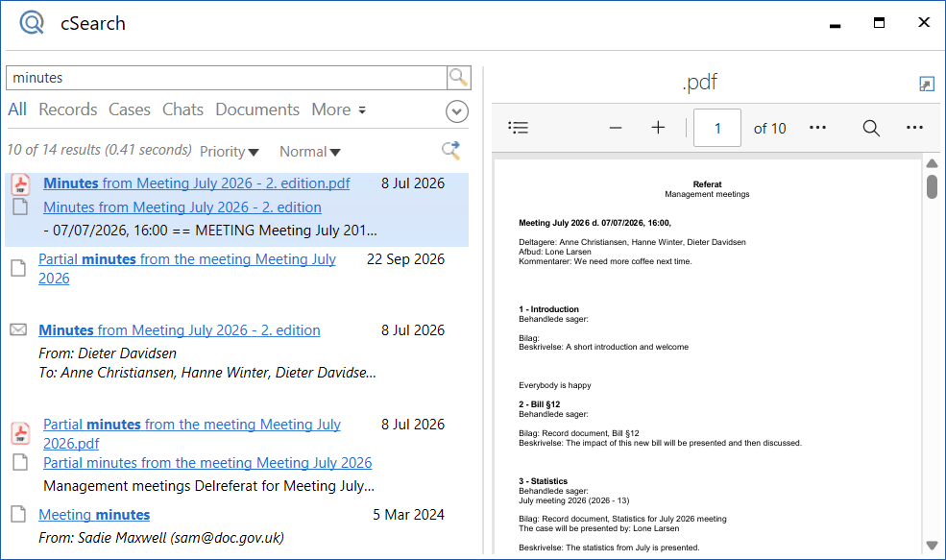
Task: Click the refresh search icon above results
Action: pos(450,150)
